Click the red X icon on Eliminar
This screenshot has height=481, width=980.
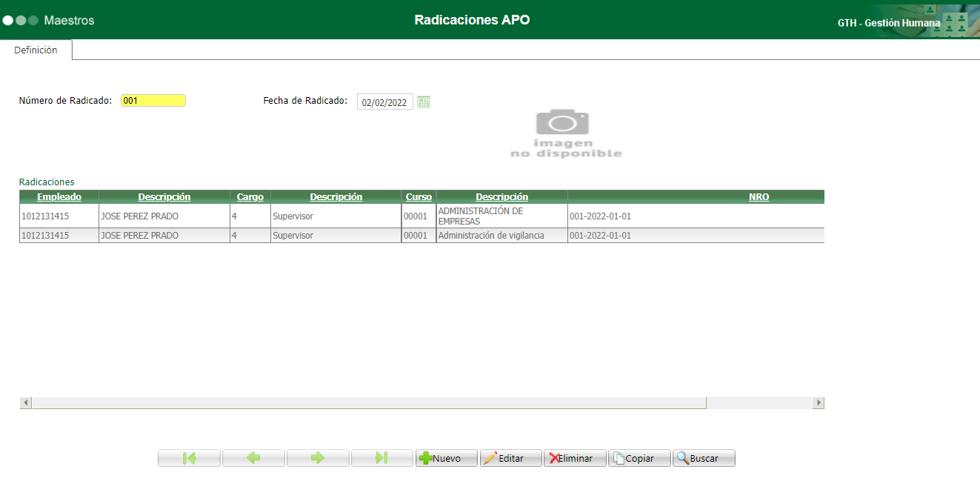(x=556, y=457)
